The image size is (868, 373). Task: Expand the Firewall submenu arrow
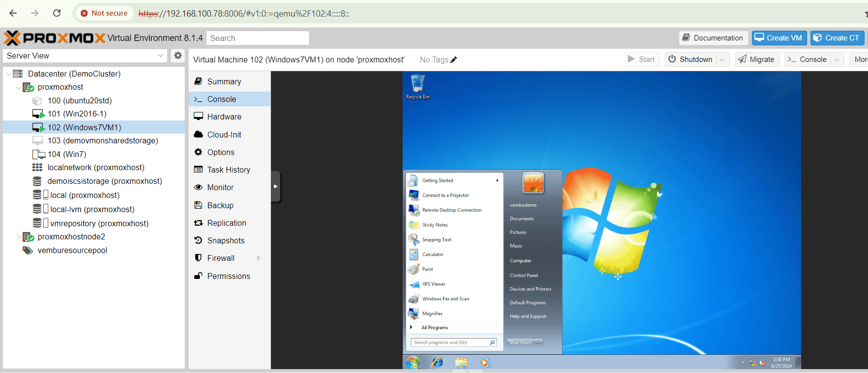pos(259,258)
